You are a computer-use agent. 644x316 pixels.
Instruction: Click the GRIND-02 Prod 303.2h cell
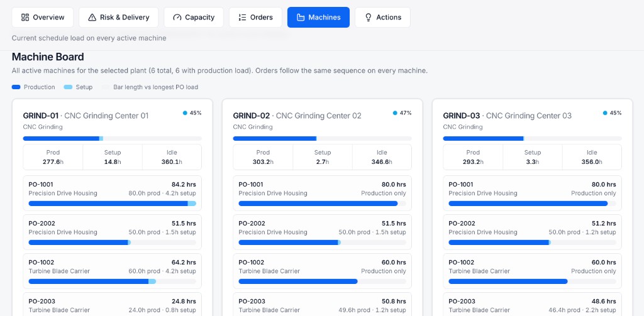coord(263,157)
